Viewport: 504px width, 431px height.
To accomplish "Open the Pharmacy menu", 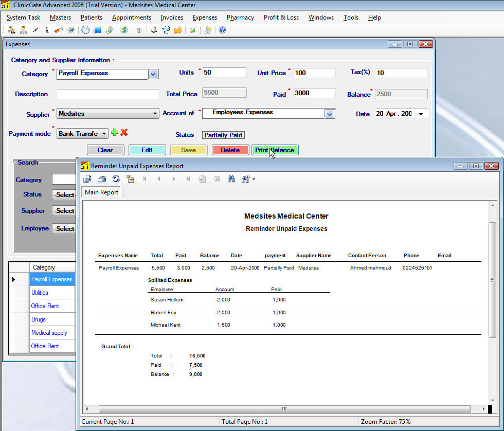I will tap(241, 17).
